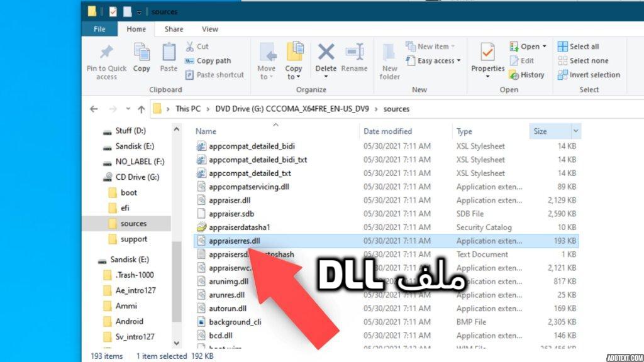Click Invert selection in the ribbon
The width and height of the screenshot is (644, 362).
pos(589,75)
